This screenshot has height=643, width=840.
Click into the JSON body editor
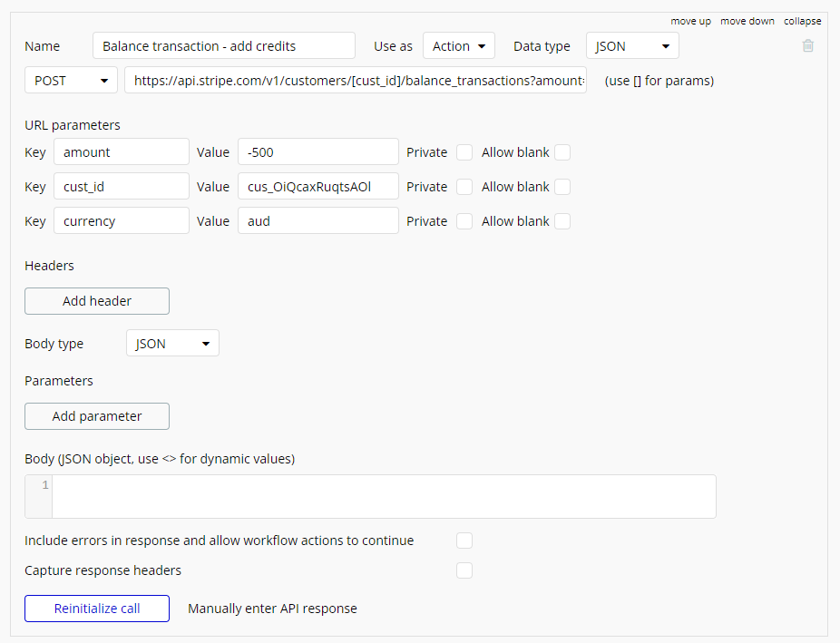(383, 496)
